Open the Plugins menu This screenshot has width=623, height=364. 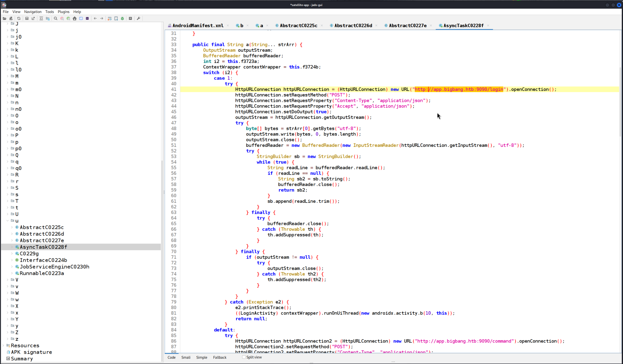(63, 12)
